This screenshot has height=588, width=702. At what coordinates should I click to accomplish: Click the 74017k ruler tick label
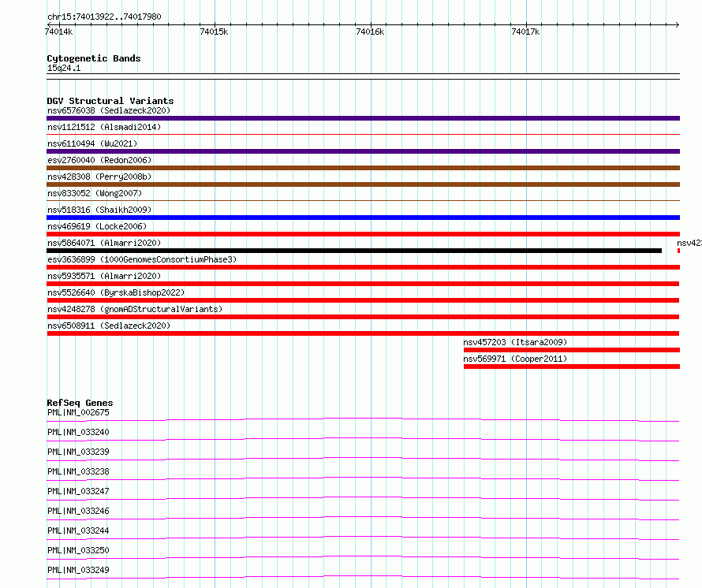point(525,32)
